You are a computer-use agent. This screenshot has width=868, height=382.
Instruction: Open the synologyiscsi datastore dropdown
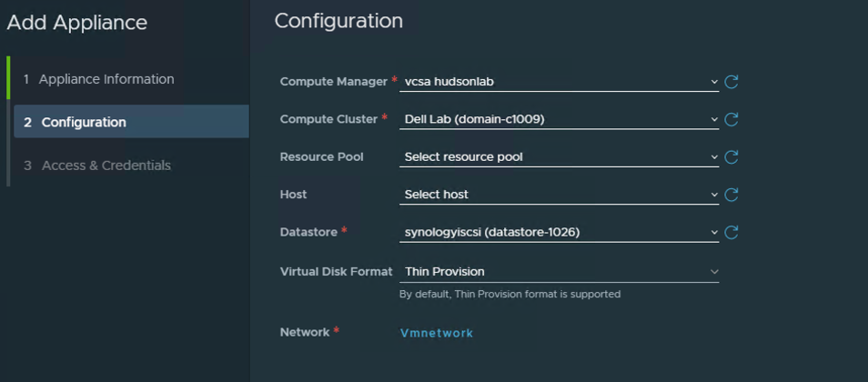point(560,232)
